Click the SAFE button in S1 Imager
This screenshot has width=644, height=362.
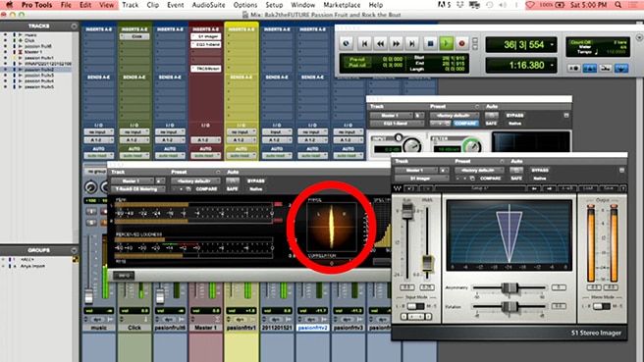(x=516, y=179)
